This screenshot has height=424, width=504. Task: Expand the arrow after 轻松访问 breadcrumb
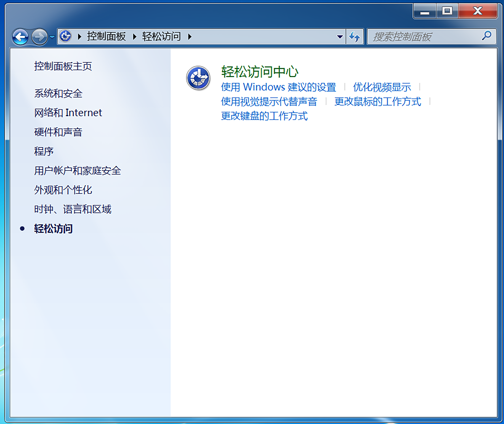190,37
